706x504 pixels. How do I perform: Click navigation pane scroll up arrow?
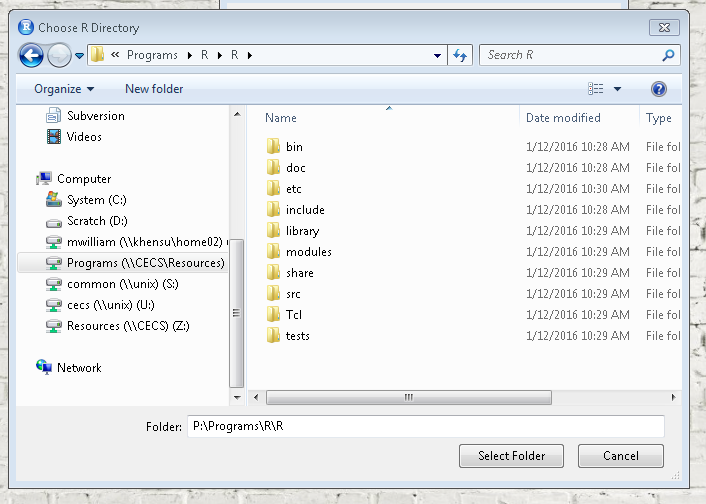[x=237, y=114]
